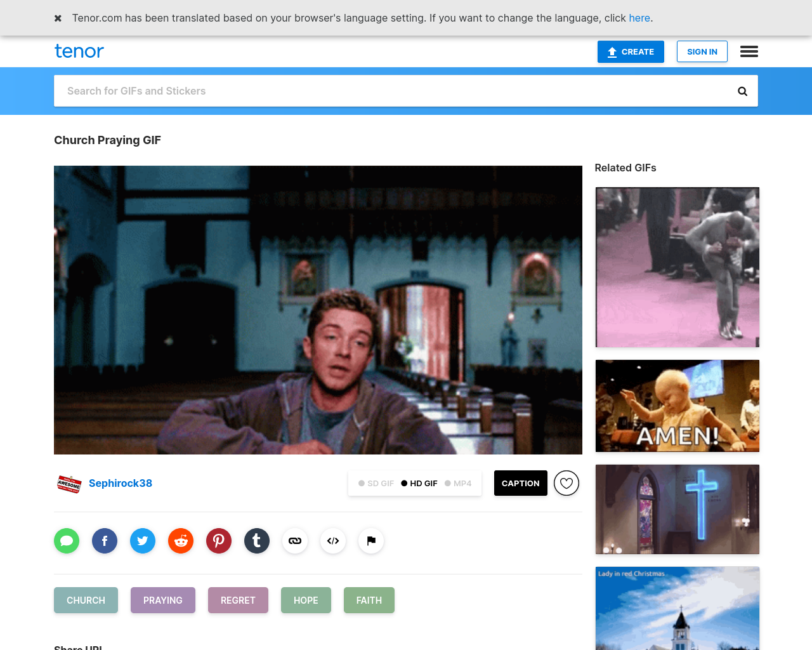Get the embed code icon
Viewport: 812px width, 650px height.
[333, 541]
